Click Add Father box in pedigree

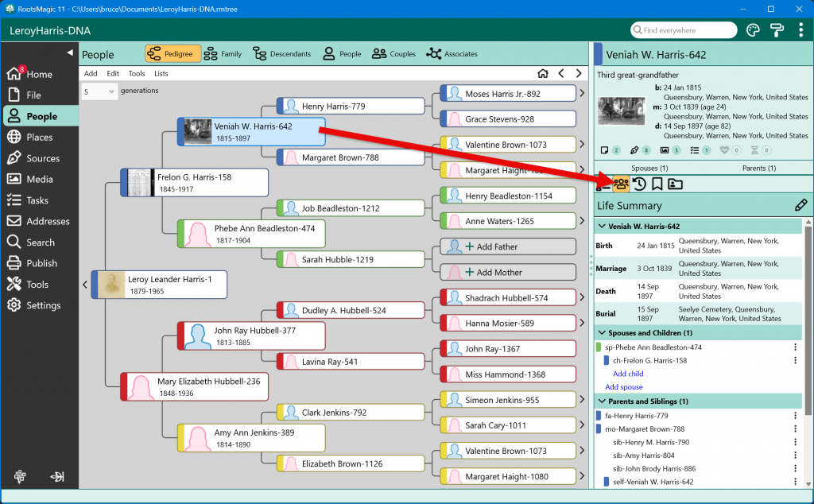[x=507, y=246]
